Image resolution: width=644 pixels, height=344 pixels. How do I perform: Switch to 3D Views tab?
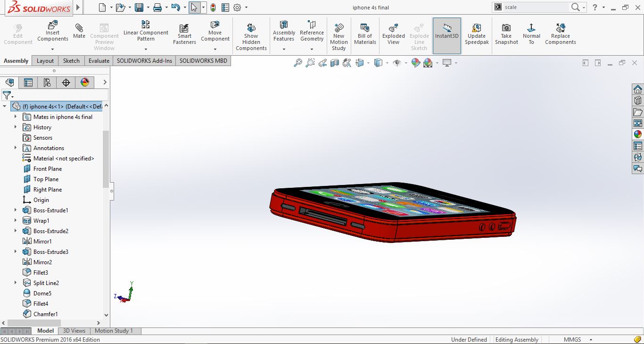tap(74, 331)
